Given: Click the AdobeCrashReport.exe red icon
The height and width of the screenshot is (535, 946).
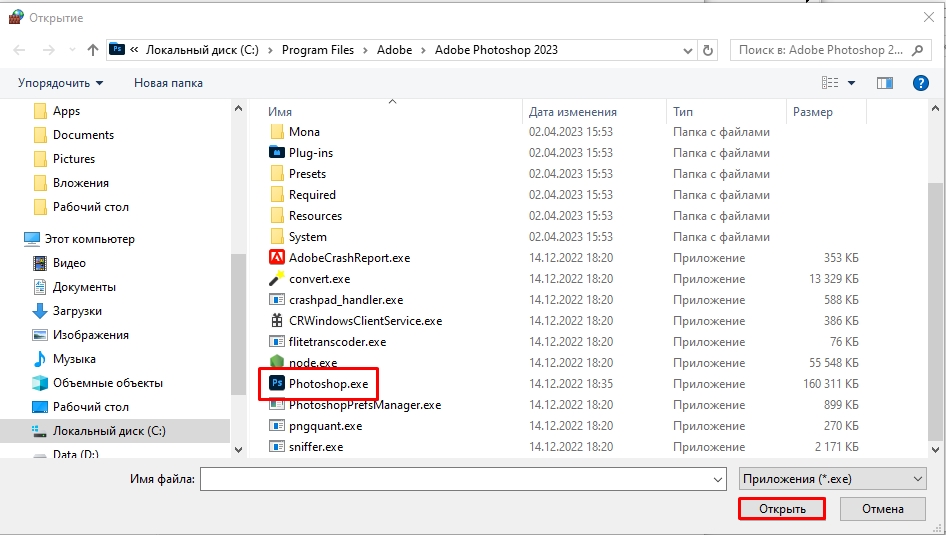Looking at the screenshot, I should point(277,258).
